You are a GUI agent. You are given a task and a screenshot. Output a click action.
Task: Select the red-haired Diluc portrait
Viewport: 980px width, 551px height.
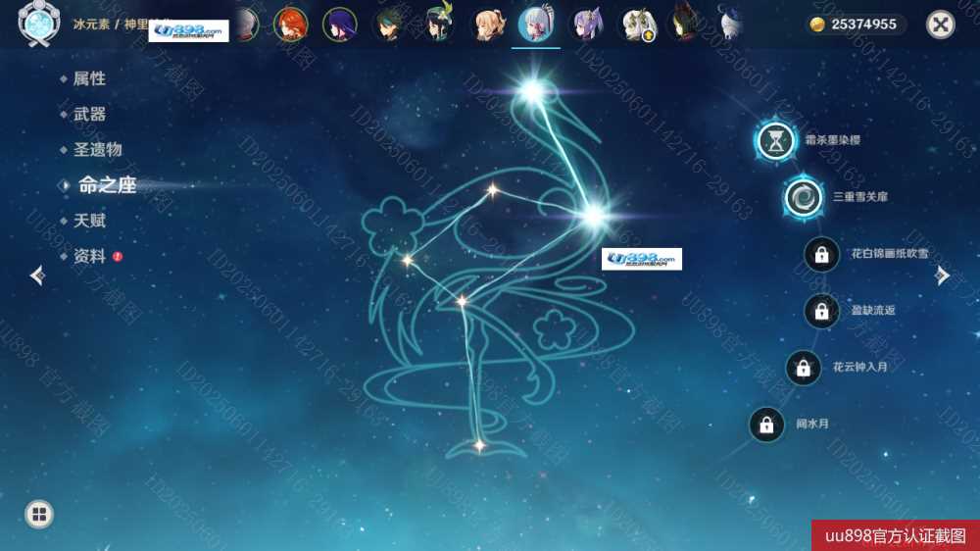tap(291, 25)
